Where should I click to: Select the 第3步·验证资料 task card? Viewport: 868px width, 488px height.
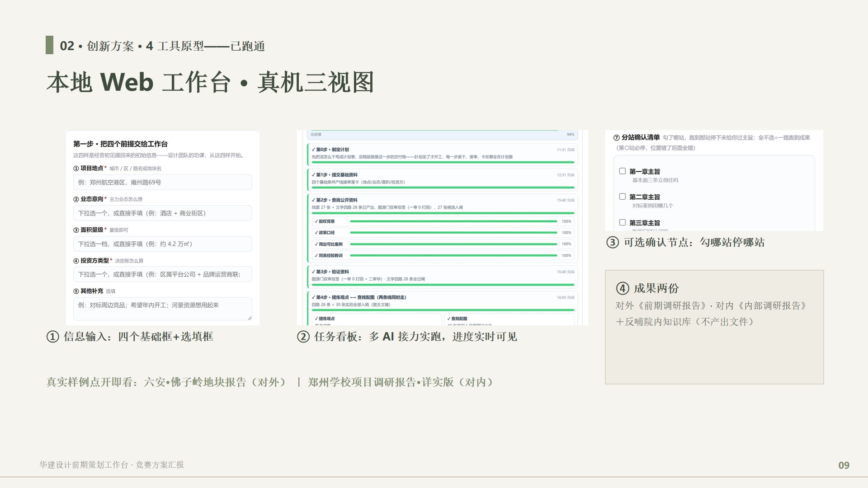(442, 277)
